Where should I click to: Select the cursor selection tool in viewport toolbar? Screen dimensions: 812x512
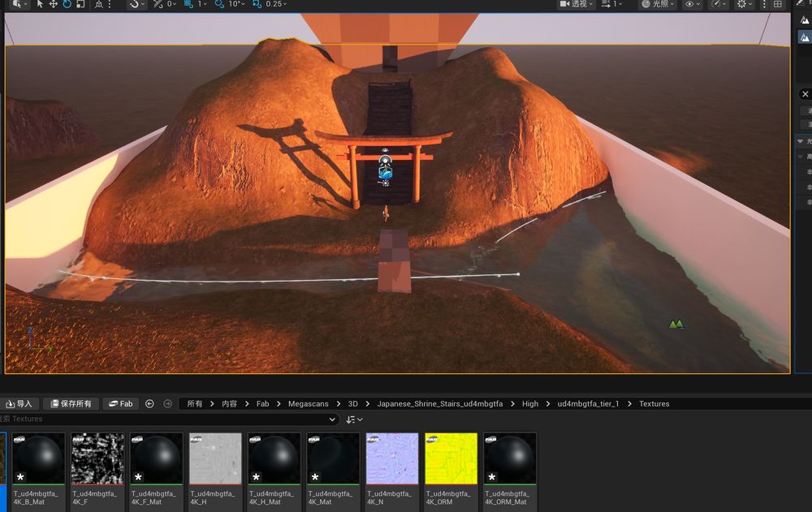[41, 4]
